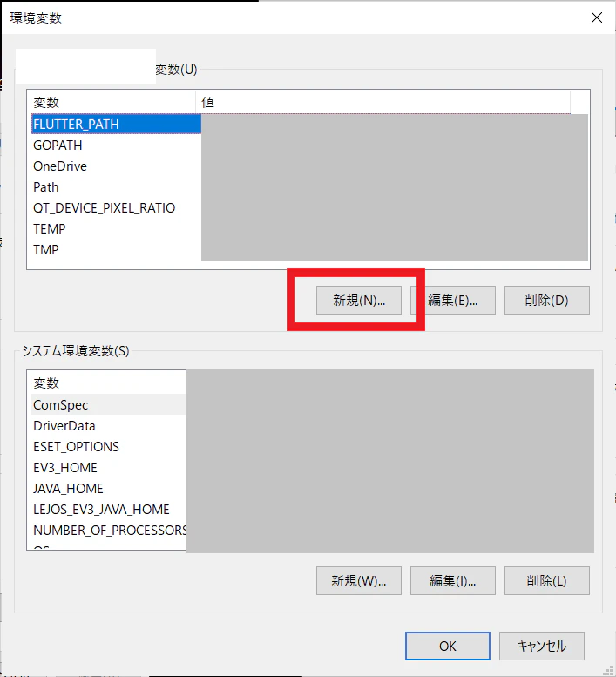Click the キャンセル button
This screenshot has height=677, width=616.
pos(542,646)
